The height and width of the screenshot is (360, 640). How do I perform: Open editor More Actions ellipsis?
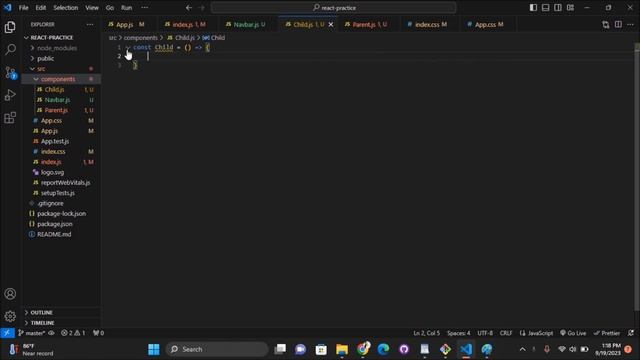[631, 24]
